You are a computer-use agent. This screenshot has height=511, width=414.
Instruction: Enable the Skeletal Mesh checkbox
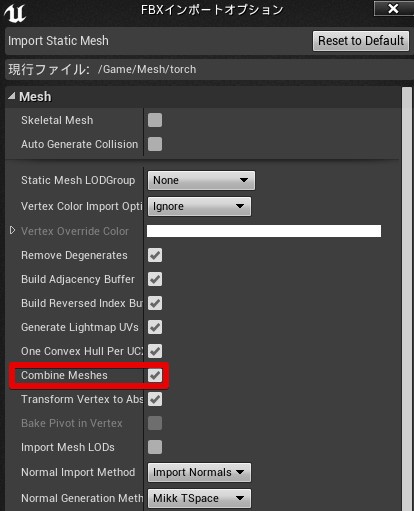[155, 120]
